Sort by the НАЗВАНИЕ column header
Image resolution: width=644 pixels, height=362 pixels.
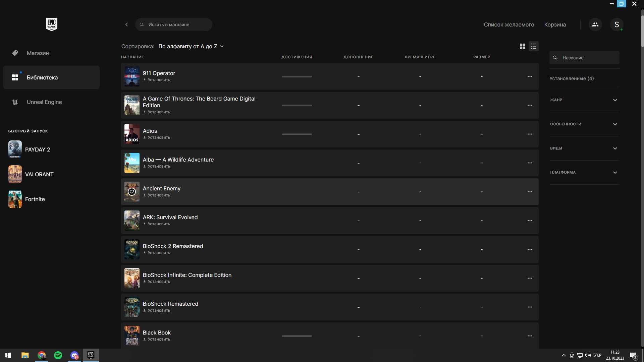(132, 57)
